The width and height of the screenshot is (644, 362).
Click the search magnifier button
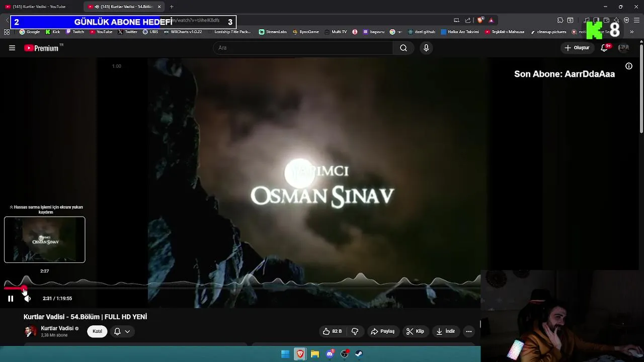click(404, 48)
